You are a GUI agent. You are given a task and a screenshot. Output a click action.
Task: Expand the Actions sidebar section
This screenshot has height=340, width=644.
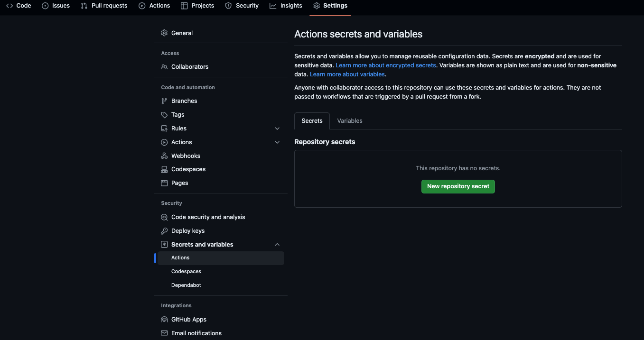tap(277, 142)
